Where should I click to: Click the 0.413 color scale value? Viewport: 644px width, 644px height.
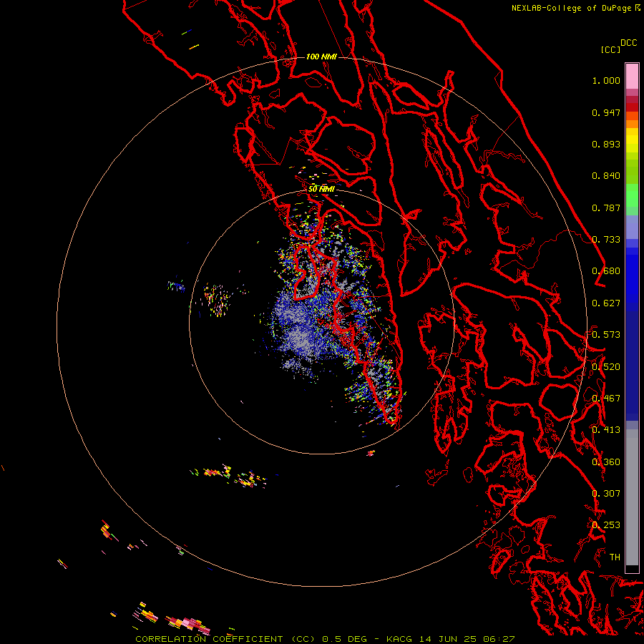(x=606, y=430)
